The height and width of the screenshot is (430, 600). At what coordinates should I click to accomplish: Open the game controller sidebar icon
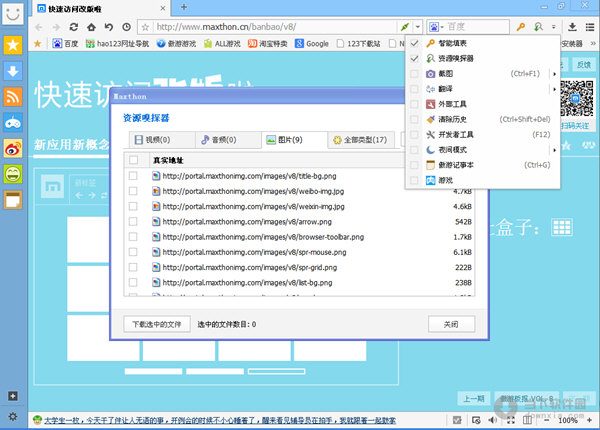13,122
